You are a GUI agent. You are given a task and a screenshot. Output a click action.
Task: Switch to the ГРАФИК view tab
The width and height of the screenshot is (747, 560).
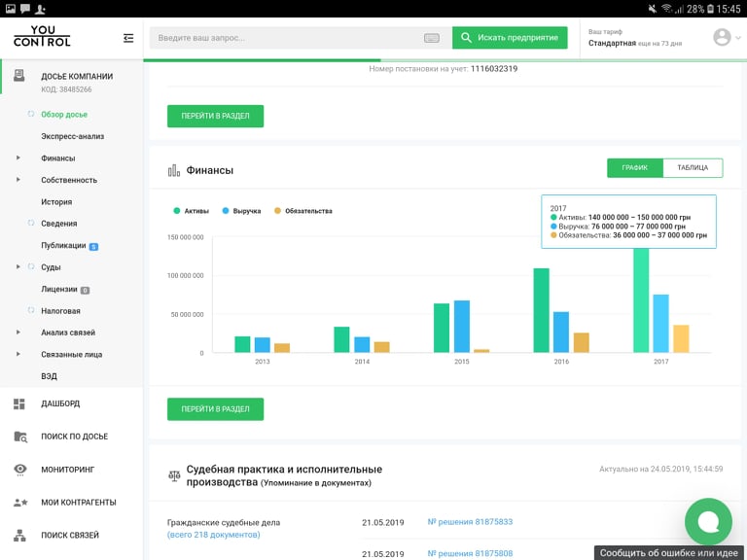634,167
